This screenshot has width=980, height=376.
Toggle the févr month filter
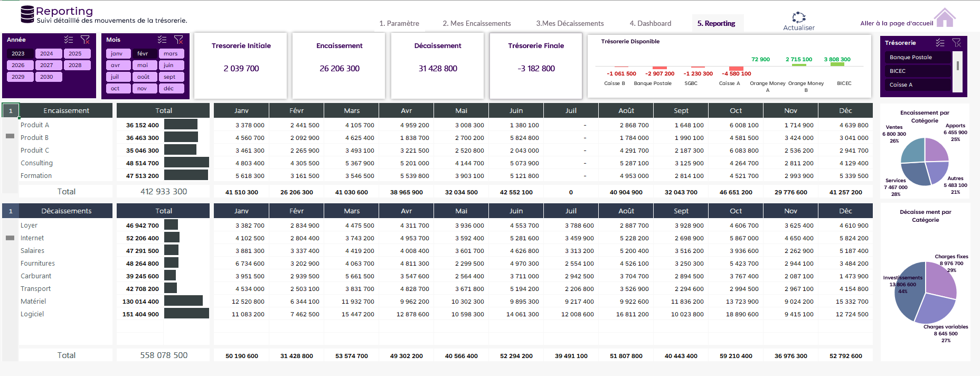[x=145, y=53]
